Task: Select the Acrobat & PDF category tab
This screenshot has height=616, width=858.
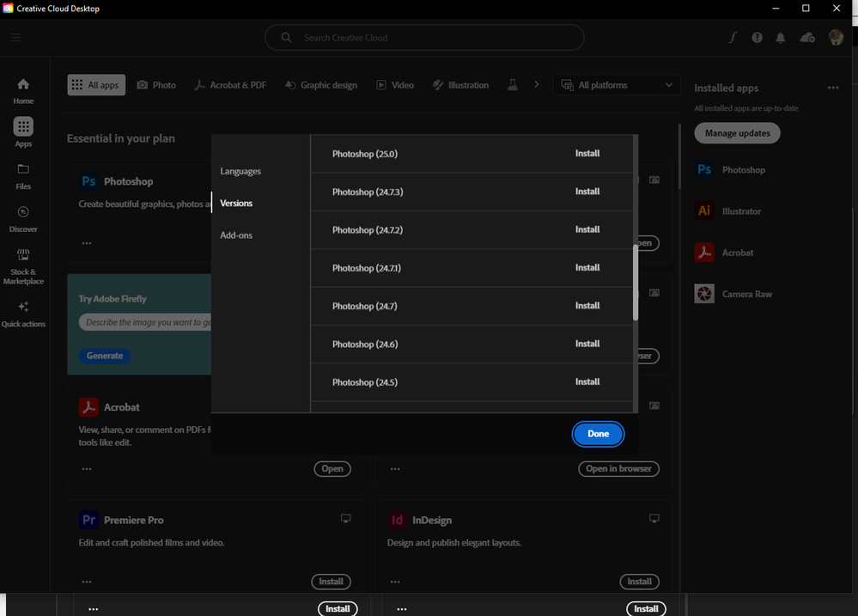Action: [230, 85]
